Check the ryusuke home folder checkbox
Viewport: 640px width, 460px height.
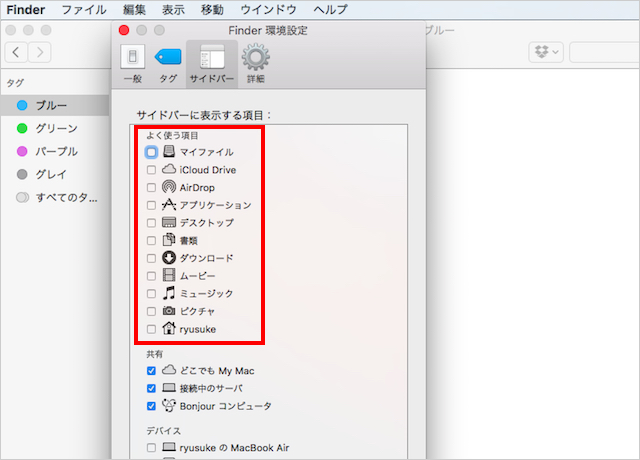tap(151, 329)
